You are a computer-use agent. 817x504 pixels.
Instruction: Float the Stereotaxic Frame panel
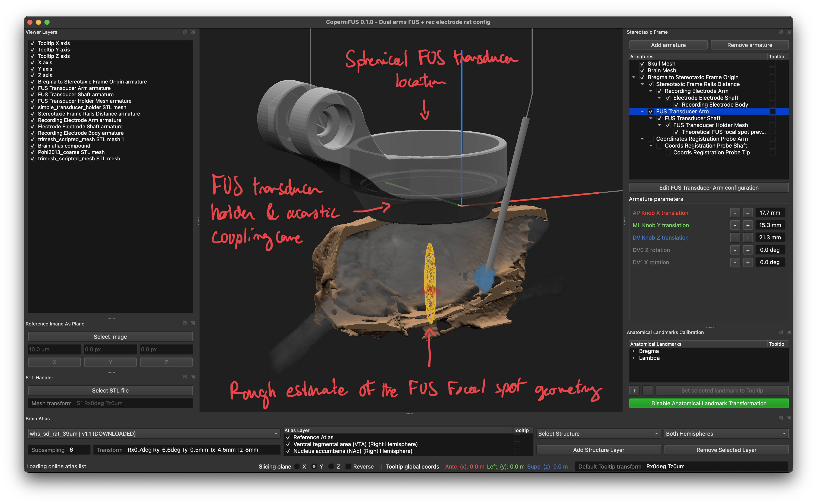(780, 32)
